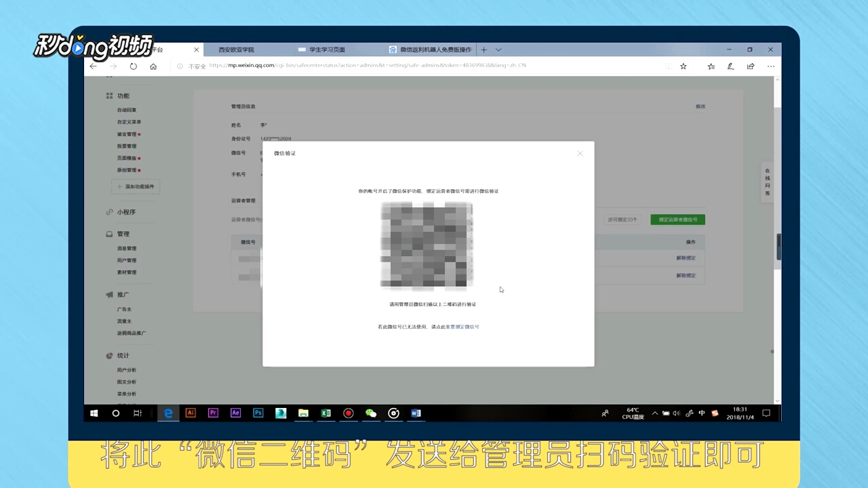This screenshot has width=868, height=488.
Task: Open Cortana search circle in taskbar
Action: [116, 413]
